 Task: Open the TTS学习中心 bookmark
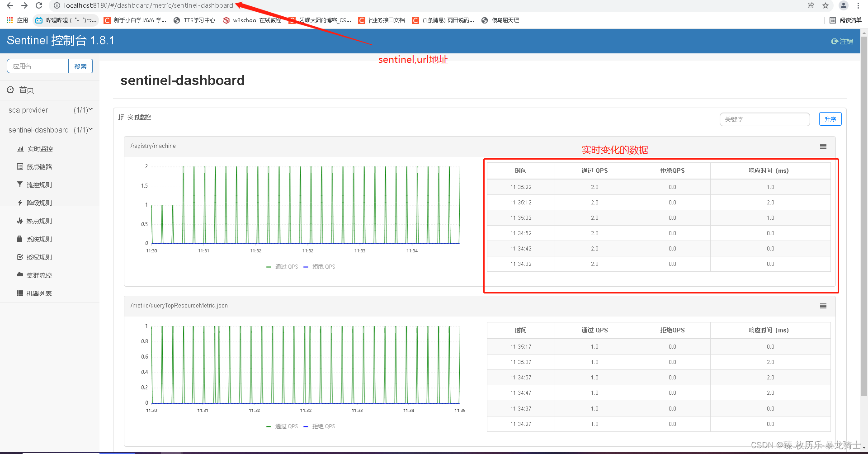point(194,20)
